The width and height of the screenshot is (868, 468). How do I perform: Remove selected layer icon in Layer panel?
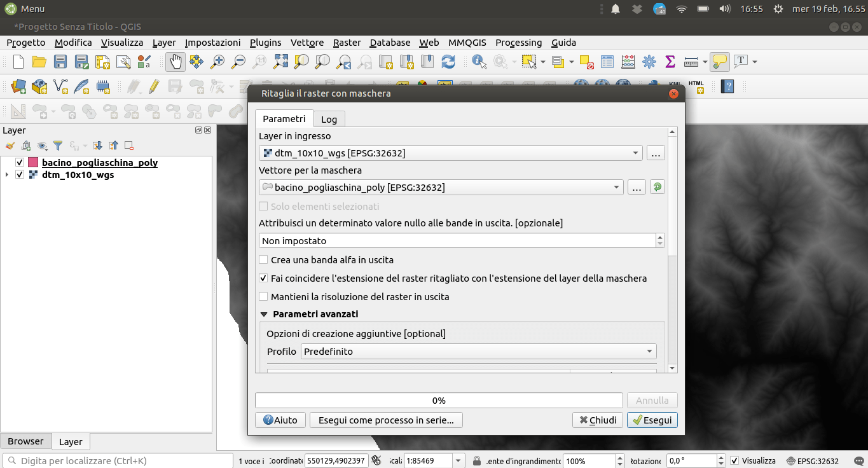coord(129,146)
